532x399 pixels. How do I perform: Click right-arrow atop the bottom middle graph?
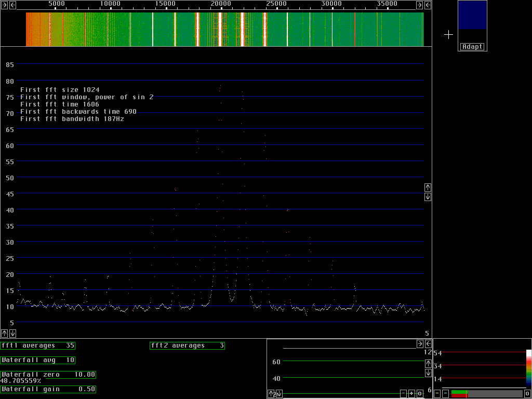[420, 344]
